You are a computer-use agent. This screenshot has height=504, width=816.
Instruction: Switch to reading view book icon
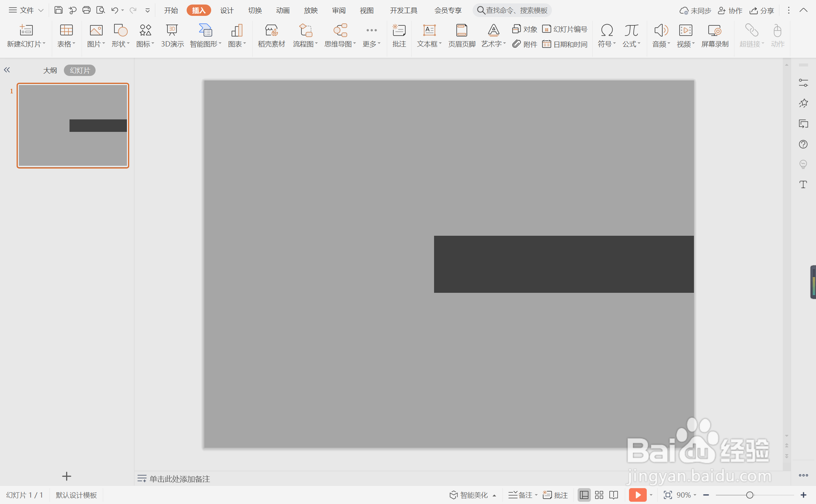click(x=614, y=495)
